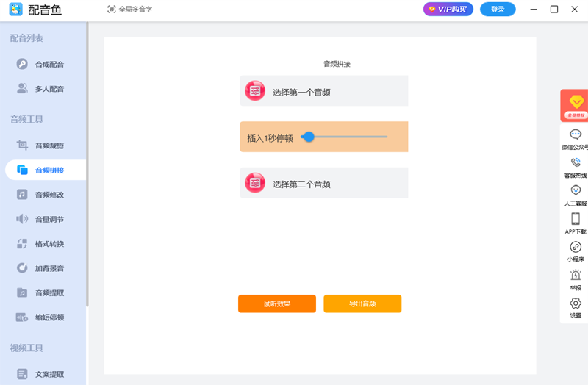Open 文案提取 under video tools

click(x=49, y=374)
